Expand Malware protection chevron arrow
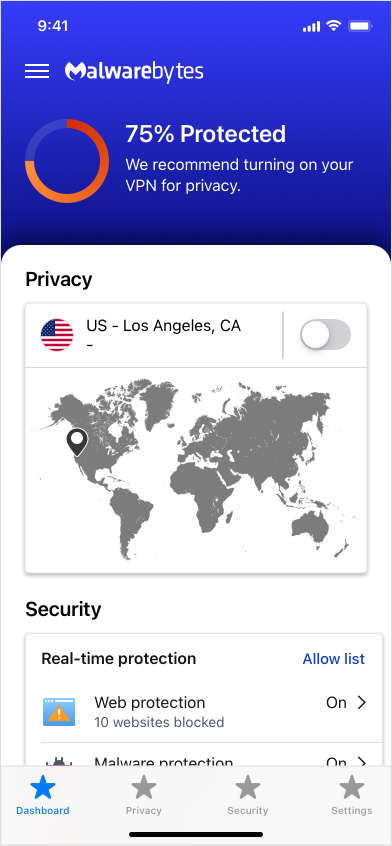392x846 pixels. coord(362,762)
